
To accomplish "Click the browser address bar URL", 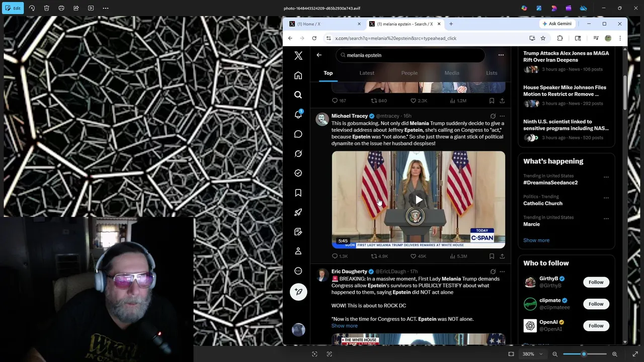I will point(396,38).
